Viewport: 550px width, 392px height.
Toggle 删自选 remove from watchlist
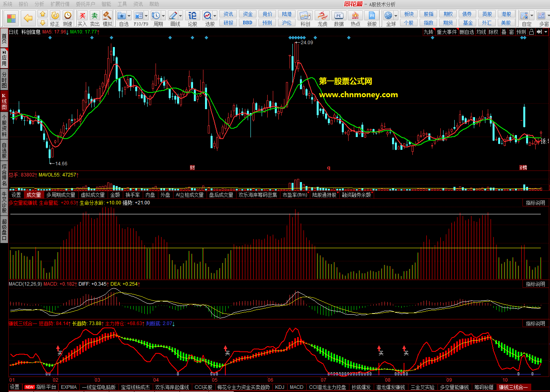[467, 32]
